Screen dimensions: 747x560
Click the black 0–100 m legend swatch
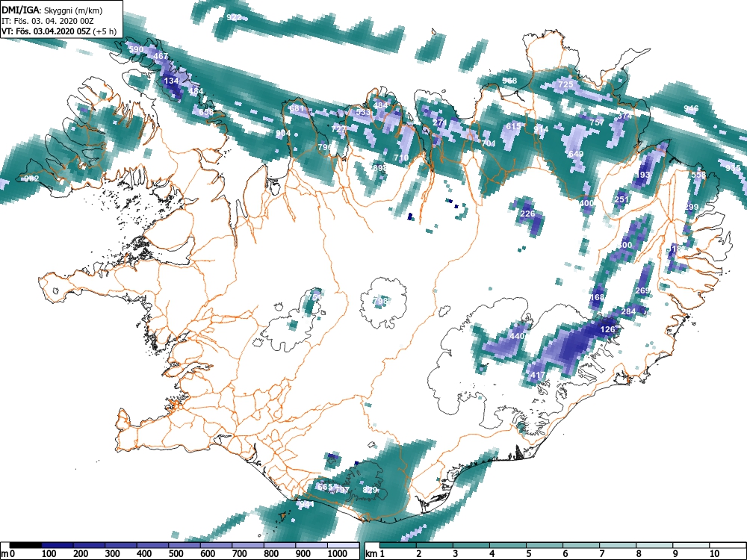[x=25, y=545]
